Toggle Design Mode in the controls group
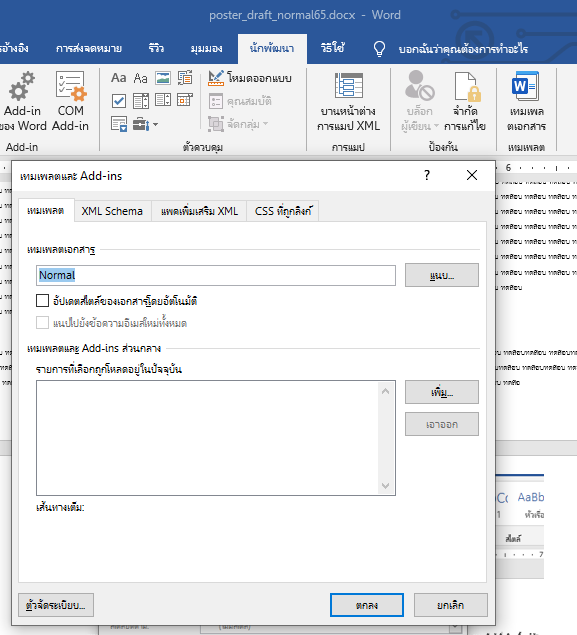This screenshot has height=635, width=577. coord(250,78)
